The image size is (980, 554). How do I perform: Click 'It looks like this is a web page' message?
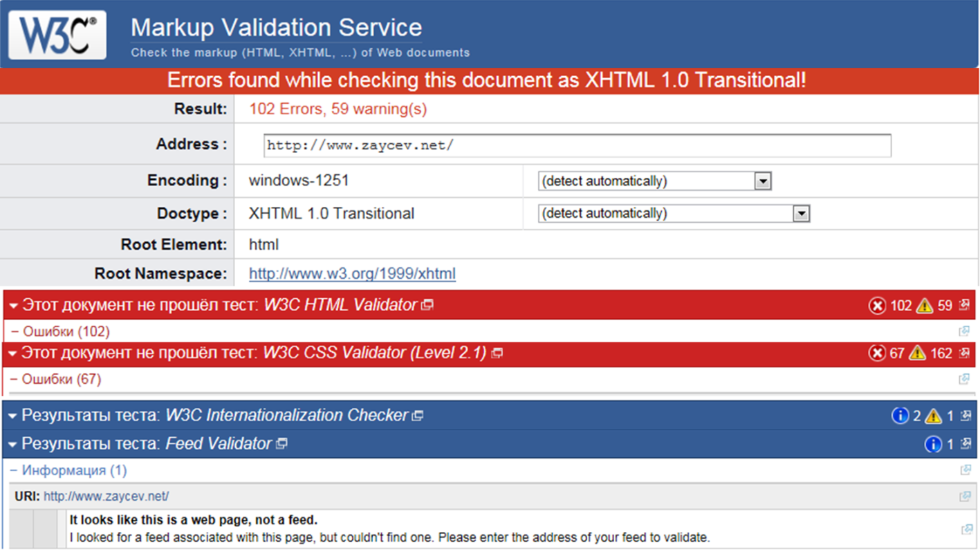click(x=194, y=519)
